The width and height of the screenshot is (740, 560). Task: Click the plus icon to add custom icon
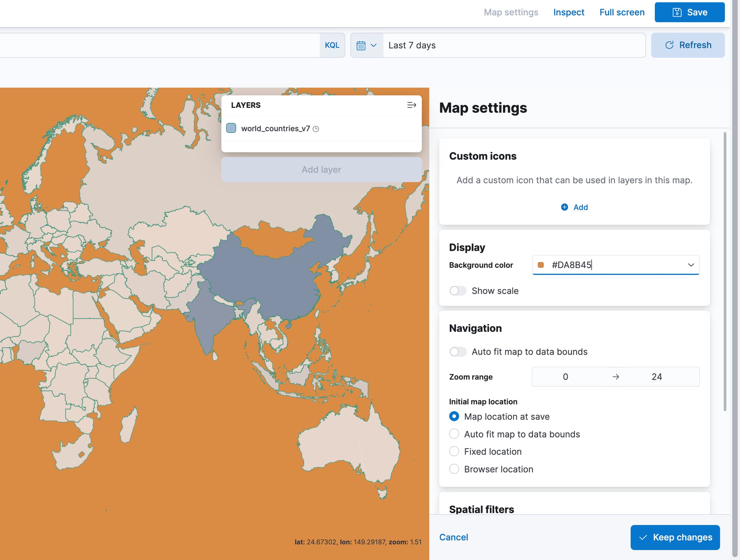pyautogui.click(x=564, y=207)
